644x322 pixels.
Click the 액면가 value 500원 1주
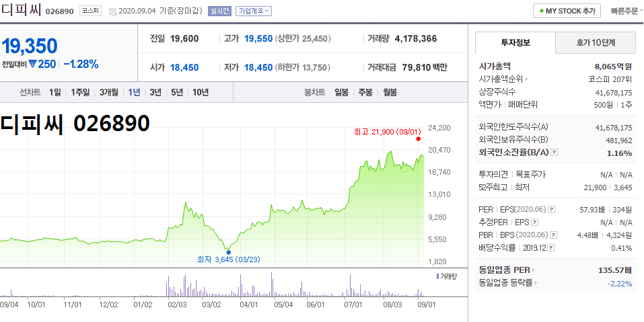[x=613, y=105]
